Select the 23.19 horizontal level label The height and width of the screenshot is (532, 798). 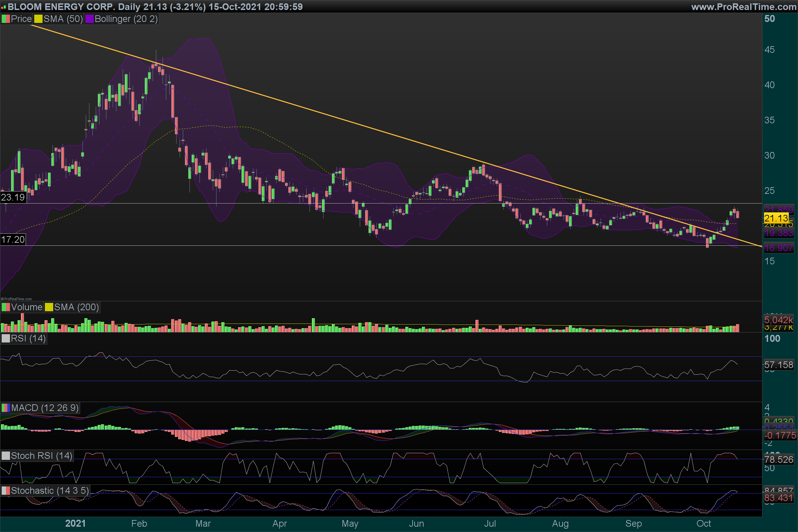pos(13,197)
